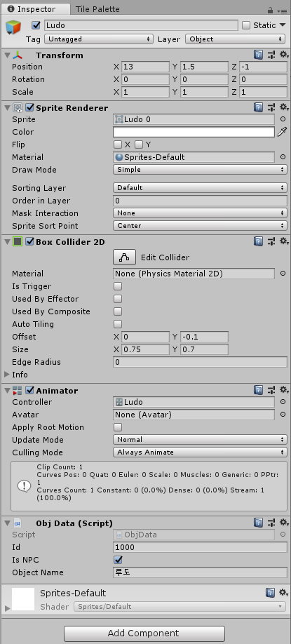Open the Inspector panel options menu
The height and width of the screenshot is (644, 291).
pyautogui.click(x=283, y=11)
